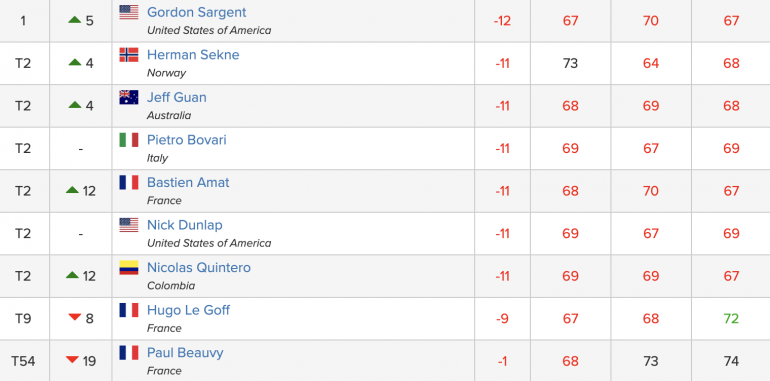Screen dimensions: 770x381
Task: Click Gordon Sargent's -12 total score
Action: tap(502, 21)
